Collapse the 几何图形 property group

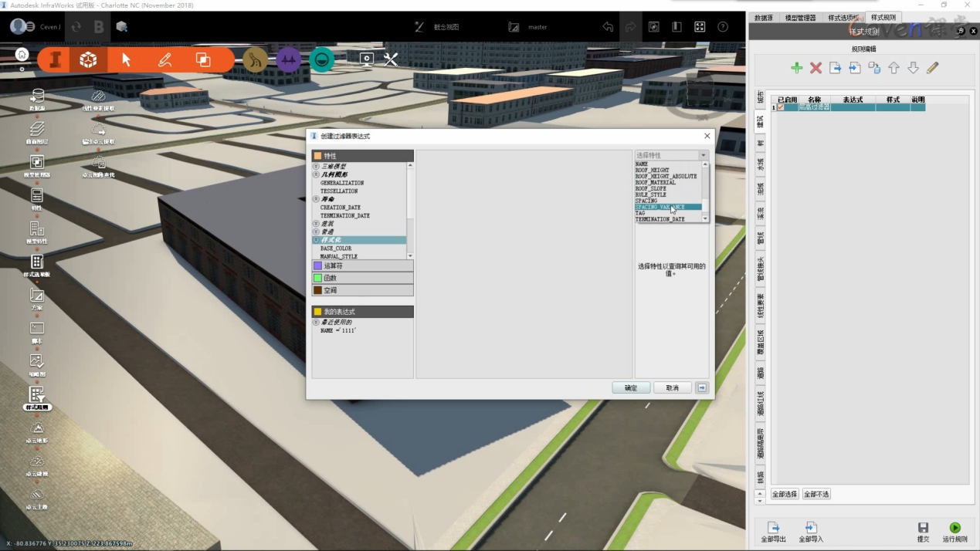316,175
